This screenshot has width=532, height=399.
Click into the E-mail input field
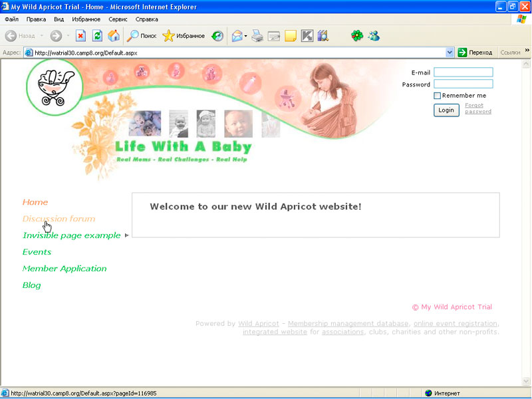pos(463,72)
